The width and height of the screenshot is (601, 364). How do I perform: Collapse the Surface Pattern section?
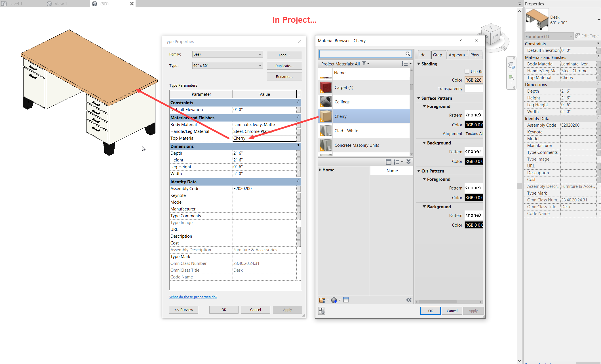[419, 98]
